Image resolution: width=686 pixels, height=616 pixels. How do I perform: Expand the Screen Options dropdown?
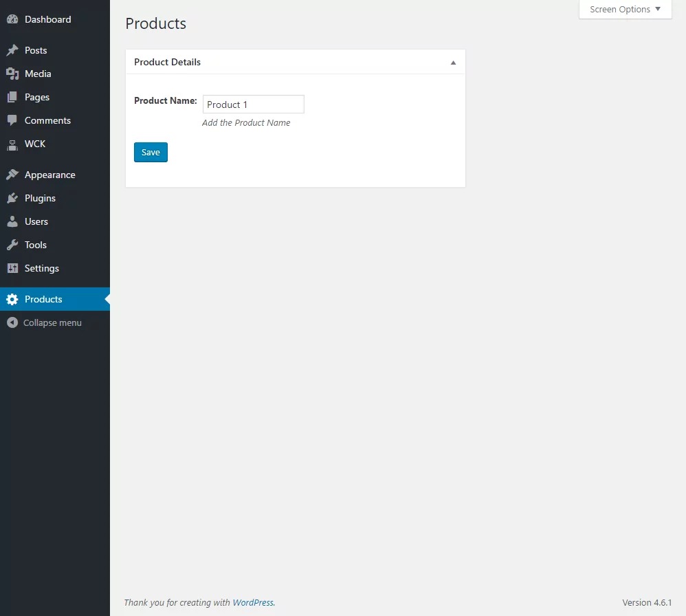(626, 9)
